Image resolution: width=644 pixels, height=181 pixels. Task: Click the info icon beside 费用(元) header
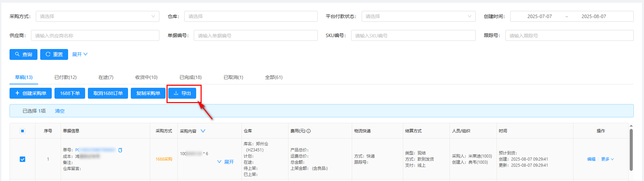tap(309, 131)
